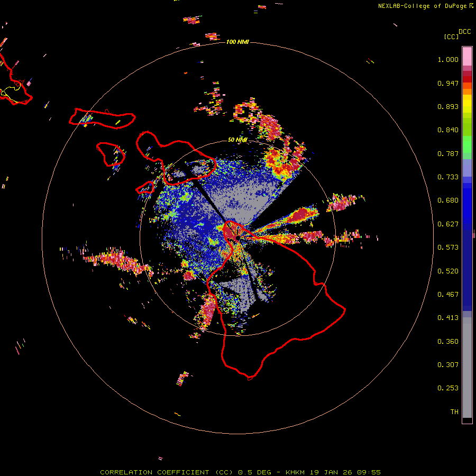The width and height of the screenshot is (476, 476).
Task: Click the 1.000 color scale value
Action: (x=448, y=59)
